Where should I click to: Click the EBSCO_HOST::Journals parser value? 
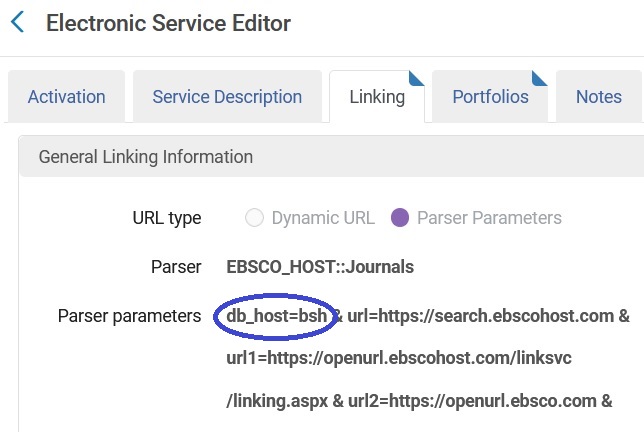pos(320,267)
